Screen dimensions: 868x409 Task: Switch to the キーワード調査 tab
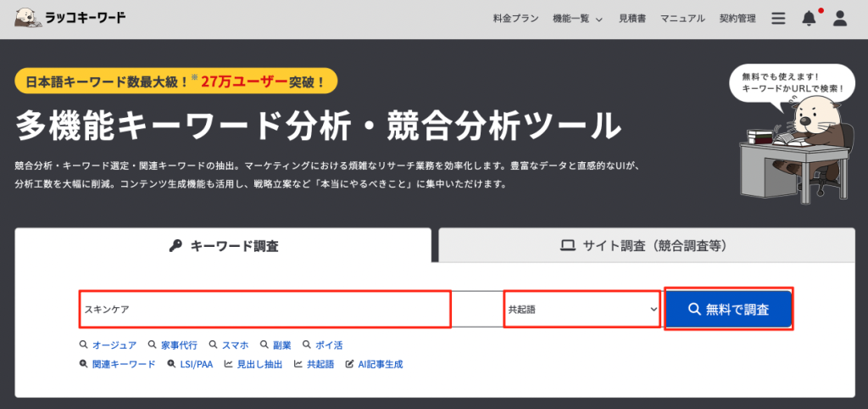click(x=224, y=246)
